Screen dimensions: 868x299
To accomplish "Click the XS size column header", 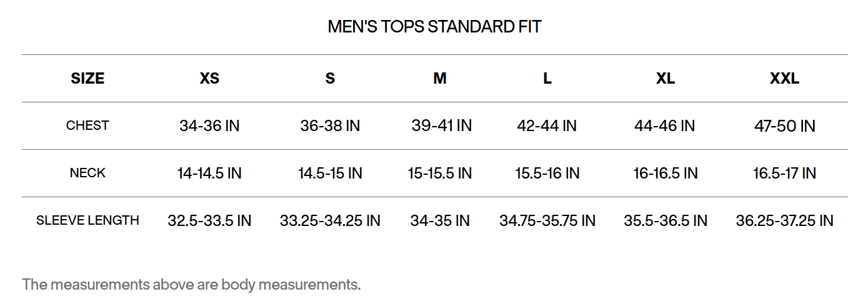I will [x=209, y=79].
